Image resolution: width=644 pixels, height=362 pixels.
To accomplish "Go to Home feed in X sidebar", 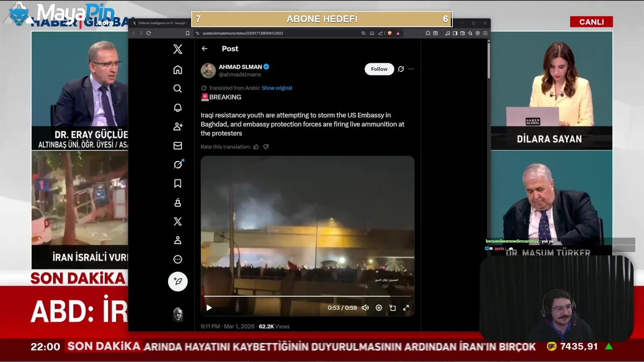I will tap(178, 70).
